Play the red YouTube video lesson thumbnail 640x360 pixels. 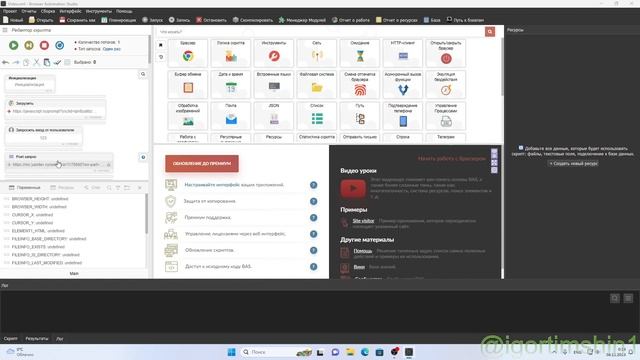353,188
